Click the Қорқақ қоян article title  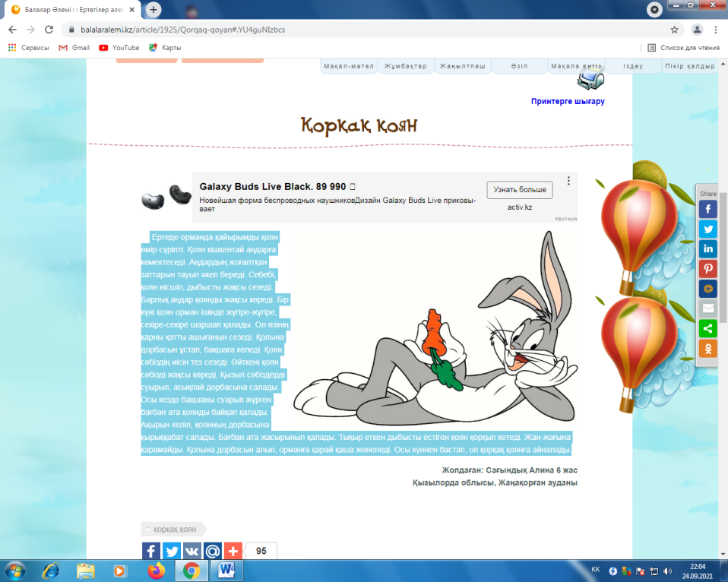coord(359,125)
